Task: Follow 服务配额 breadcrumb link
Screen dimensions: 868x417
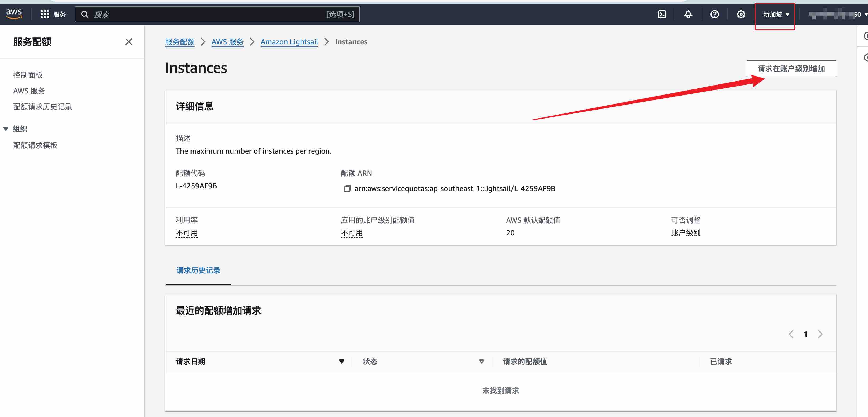Action: click(x=180, y=42)
